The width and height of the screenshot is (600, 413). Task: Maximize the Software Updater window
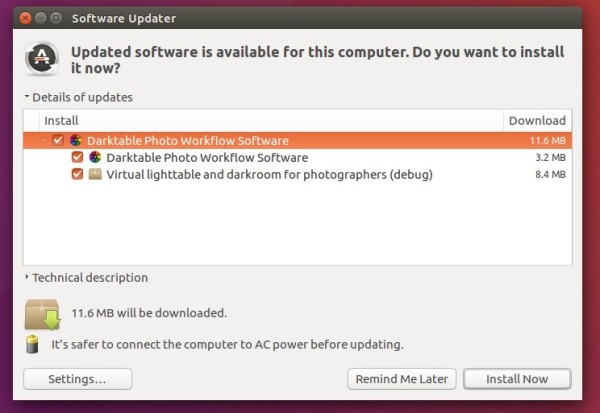point(56,18)
